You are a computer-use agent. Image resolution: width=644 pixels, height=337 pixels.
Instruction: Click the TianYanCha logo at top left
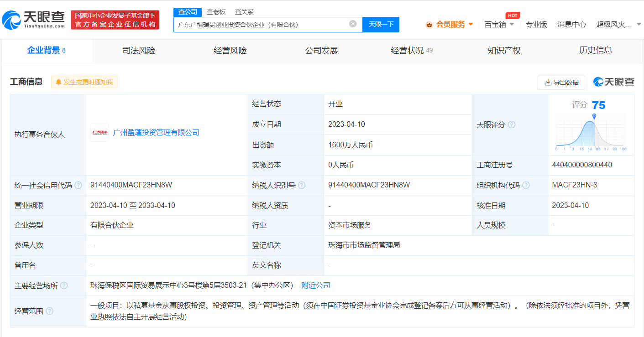[x=33, y=20]
